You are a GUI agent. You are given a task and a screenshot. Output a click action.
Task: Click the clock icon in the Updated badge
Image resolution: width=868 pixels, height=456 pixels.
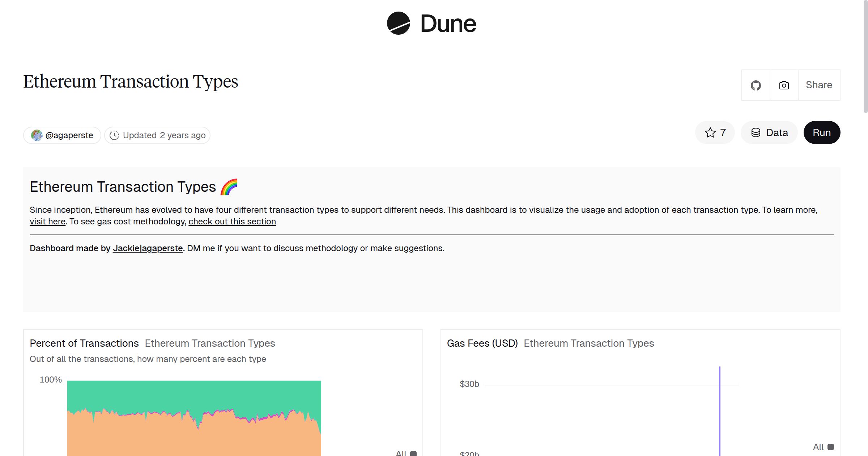coord(114,135)
